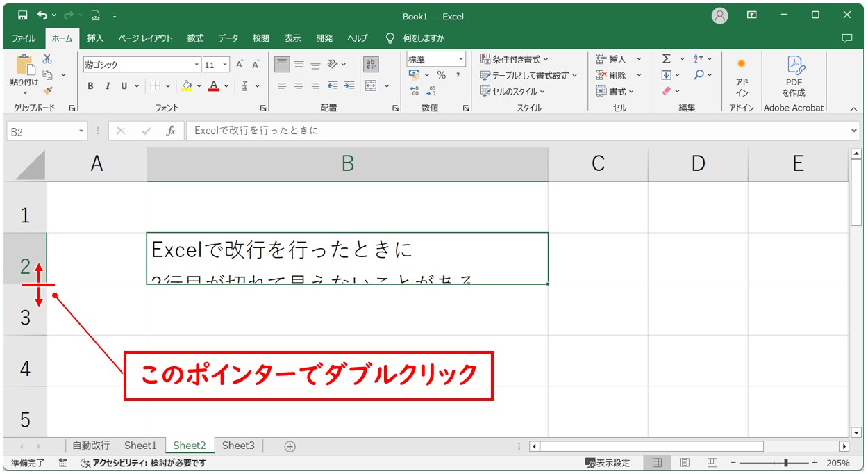
Task: Click the 表示設定 button in status bar
Action: 608,463
